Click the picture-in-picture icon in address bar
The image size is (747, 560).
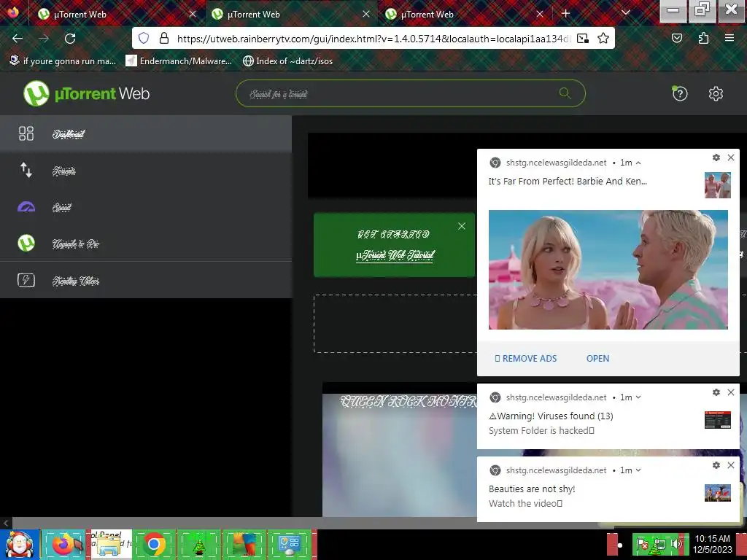click(x=583, y=38)
